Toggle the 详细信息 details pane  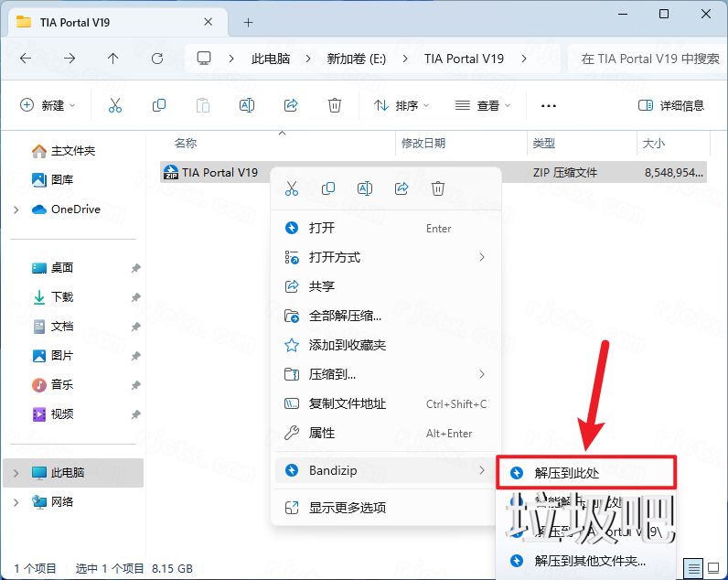point(671,105)
